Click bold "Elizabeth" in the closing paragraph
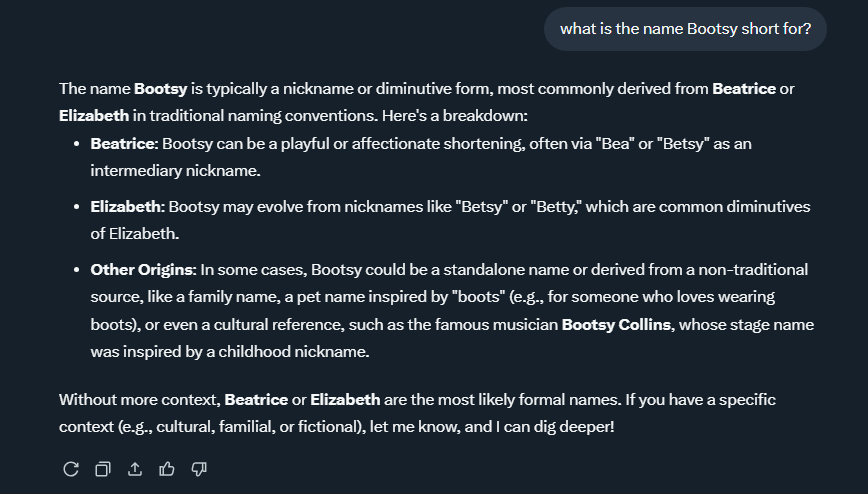 pyautogui.click(x=345, y=400)
